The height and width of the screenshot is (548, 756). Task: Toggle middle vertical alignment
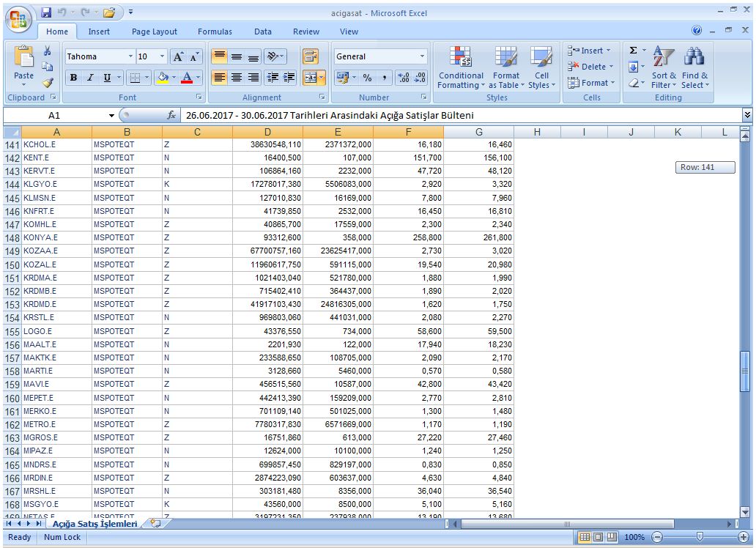pos(236,56)
